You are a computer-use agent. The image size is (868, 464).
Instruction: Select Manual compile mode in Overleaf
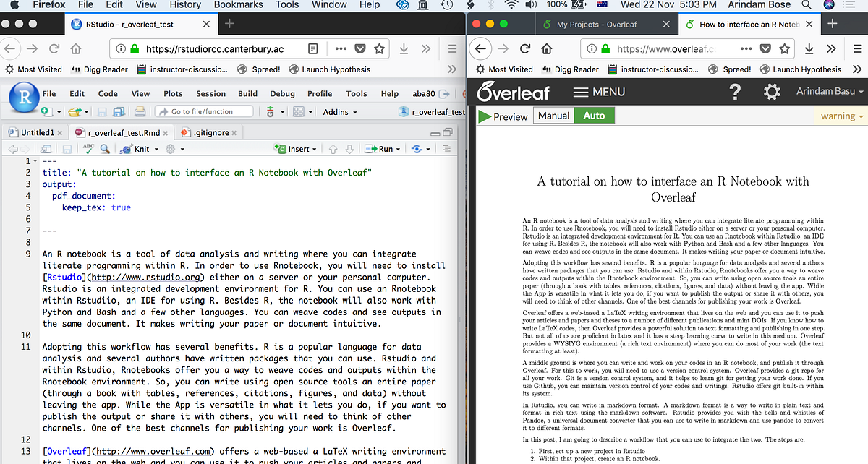[554, 116]
